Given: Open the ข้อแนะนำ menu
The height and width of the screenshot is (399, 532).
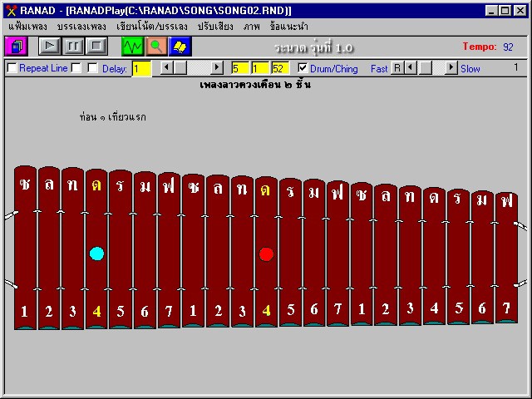Looking at the screenshot, I should [x=289, y=27].
